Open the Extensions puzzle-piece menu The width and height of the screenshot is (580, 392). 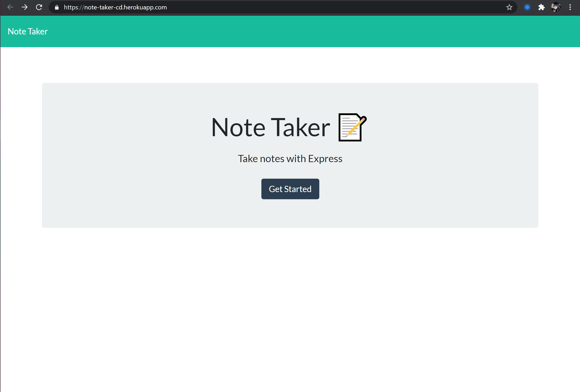[x=541, y=7]
